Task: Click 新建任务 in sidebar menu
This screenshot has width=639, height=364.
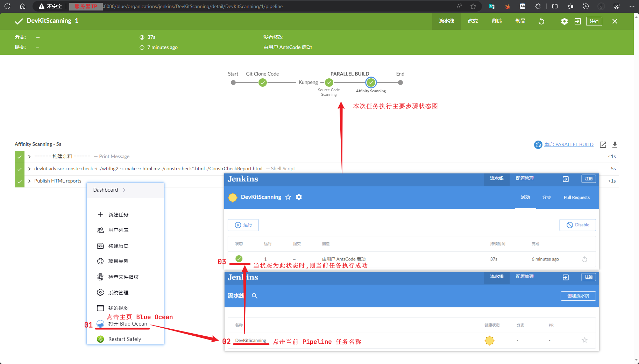Action: pos(113,215)
